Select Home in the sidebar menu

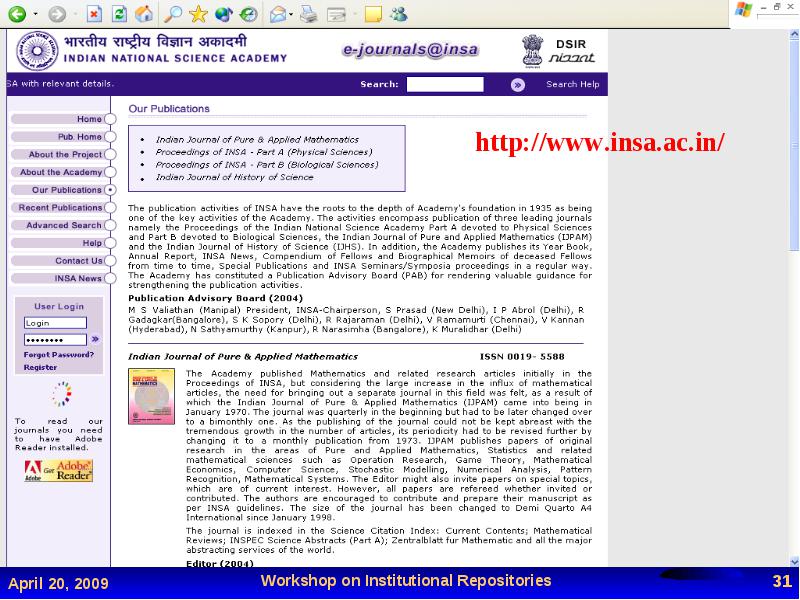(x=89, y=119)
